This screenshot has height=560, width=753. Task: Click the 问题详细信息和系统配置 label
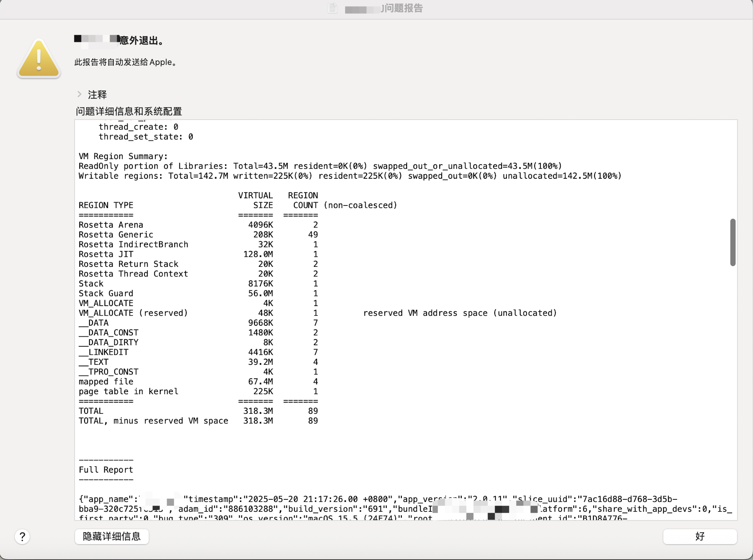[x=129, y=111]
